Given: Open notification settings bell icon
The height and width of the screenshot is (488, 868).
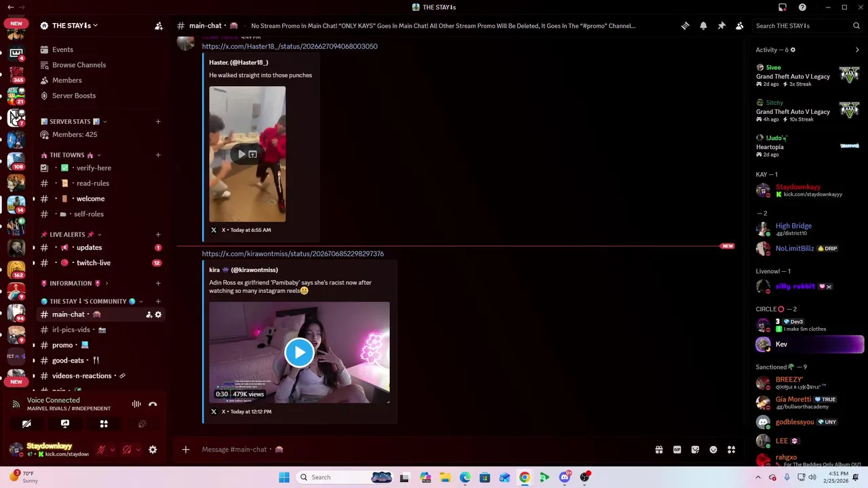Looking at the screenshot, I should (703, 26).
